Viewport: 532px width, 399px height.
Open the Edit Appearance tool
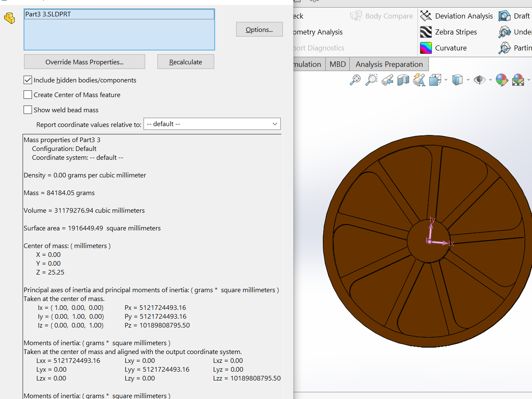pyautogui.click(x=501, y=79)
